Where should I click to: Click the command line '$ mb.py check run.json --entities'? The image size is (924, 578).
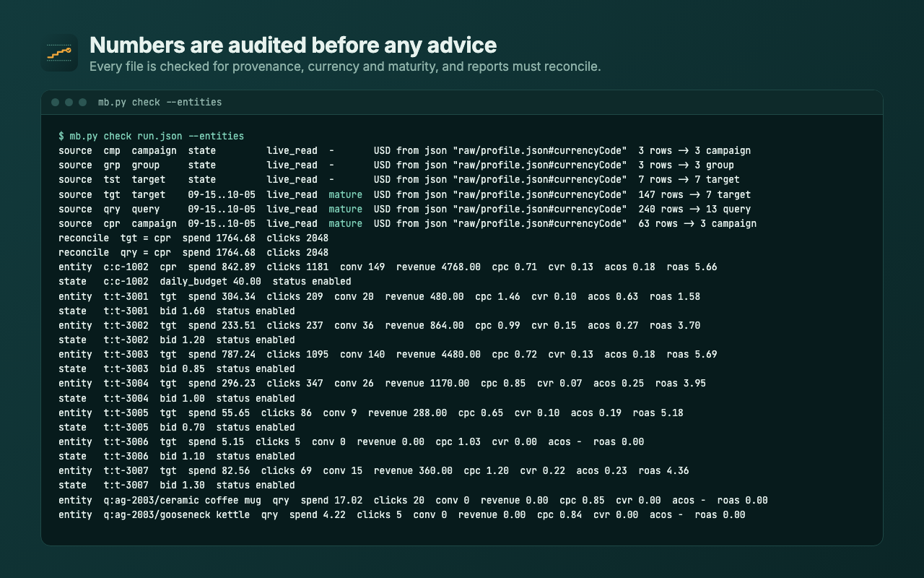152,136
